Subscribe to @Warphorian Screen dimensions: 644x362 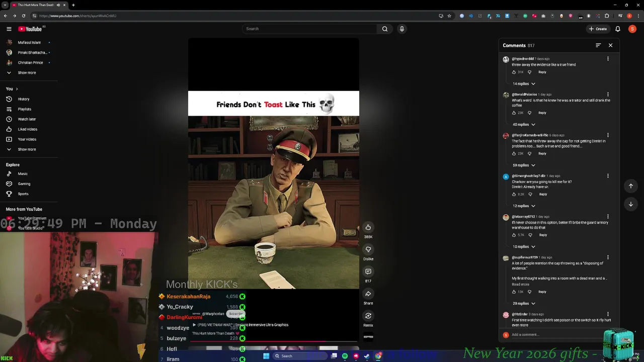click(235, 314)
